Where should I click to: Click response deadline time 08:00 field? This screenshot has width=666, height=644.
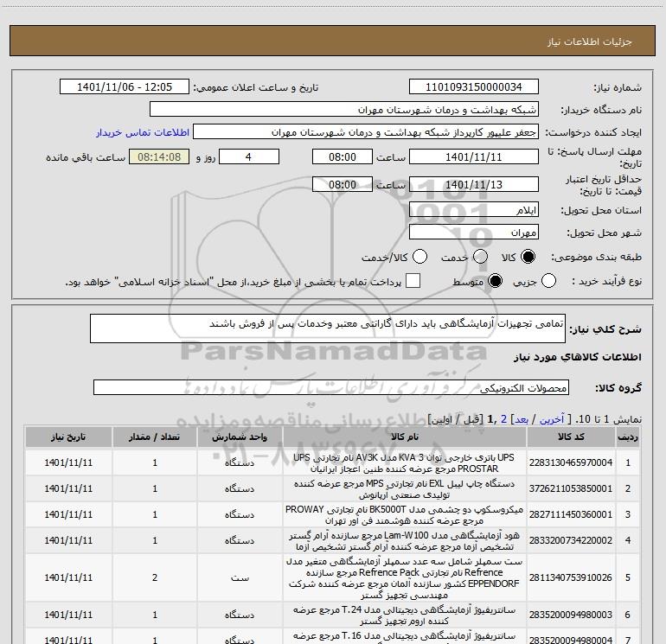(x=343, y=156)
